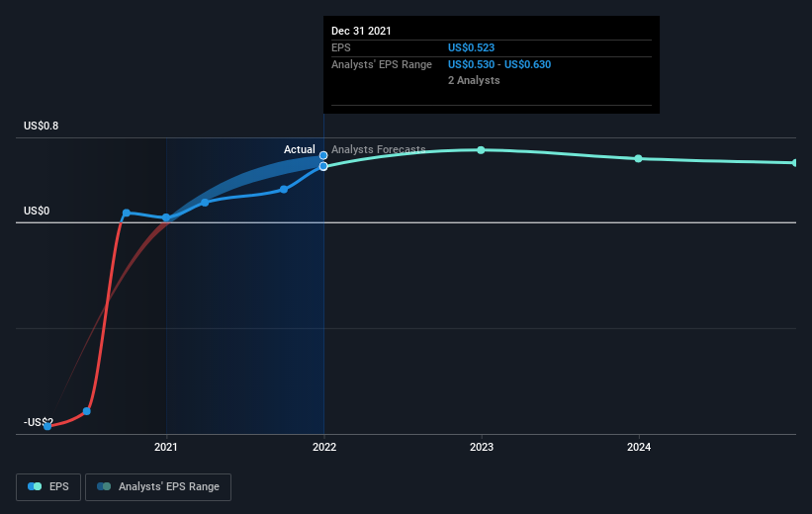Click the US$0.8 y-axis label

click(x=41, y=126)
